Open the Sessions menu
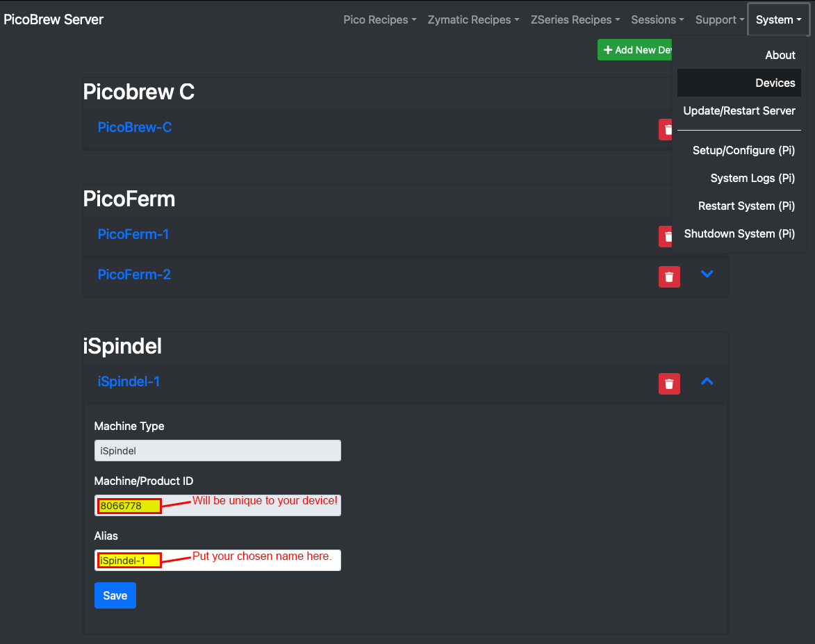The image size is (815, 644). pyautogui.click(x=657, y=19)
